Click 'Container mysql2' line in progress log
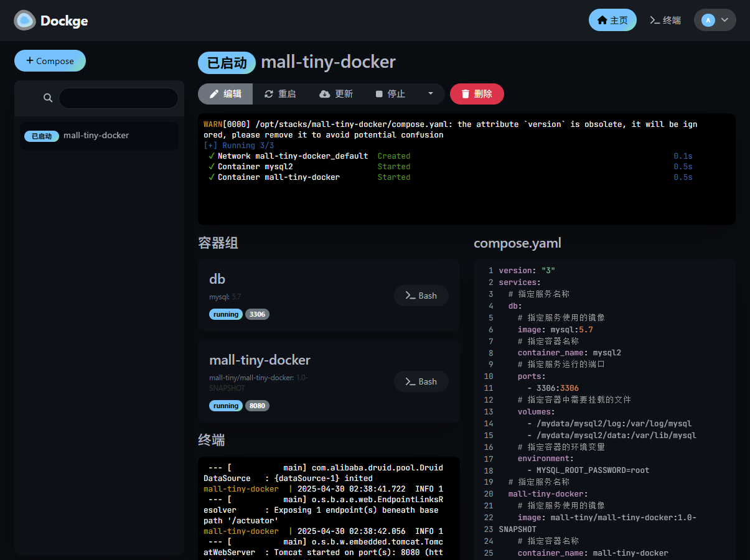This screenshot has height=560, width=750. [x=255, y=167]
